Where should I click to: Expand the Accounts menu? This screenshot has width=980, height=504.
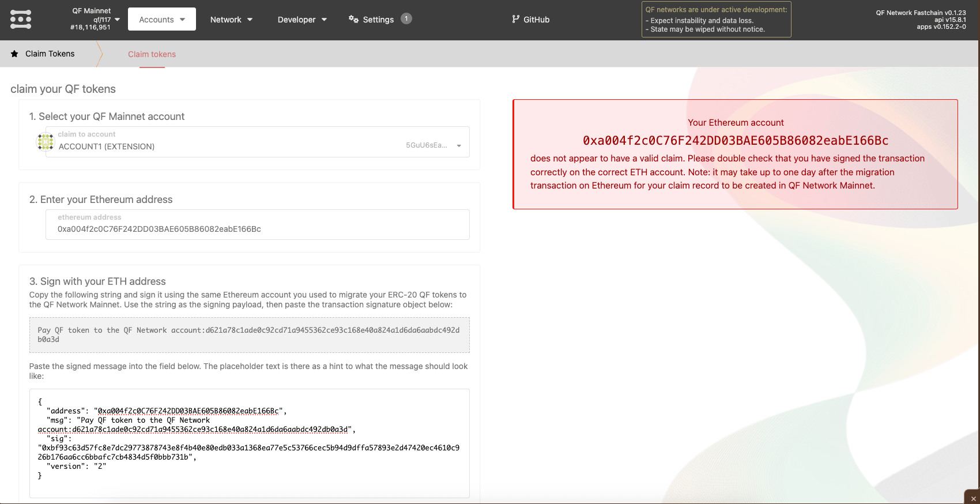tap(162, 20)
